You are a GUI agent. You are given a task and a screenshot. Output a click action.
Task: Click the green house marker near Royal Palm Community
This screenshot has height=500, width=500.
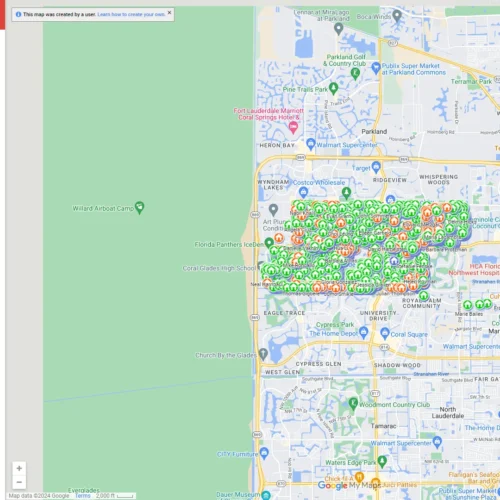click(424, 295)
